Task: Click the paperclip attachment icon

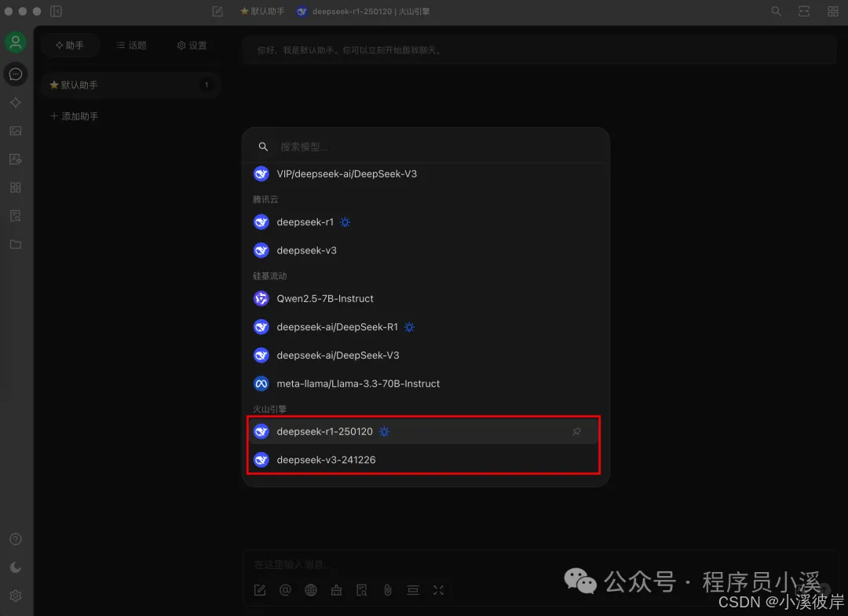Action: point(388,590)
